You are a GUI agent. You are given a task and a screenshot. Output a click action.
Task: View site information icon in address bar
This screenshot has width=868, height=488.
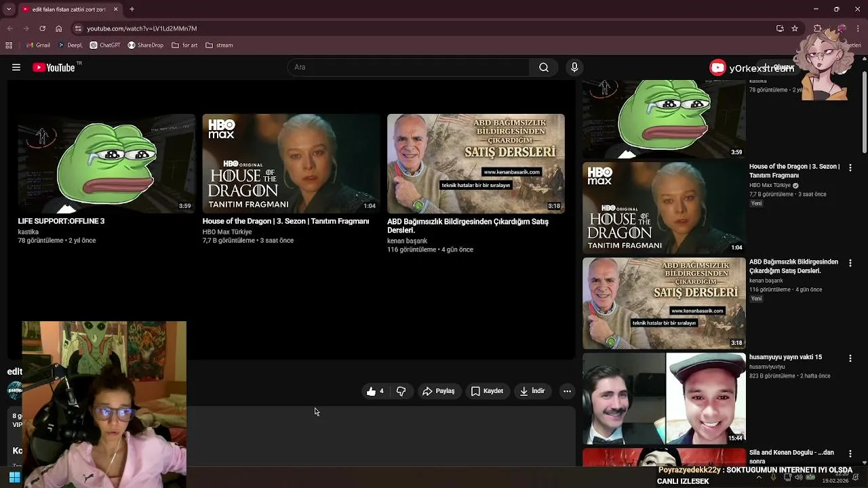pos(78,28)
